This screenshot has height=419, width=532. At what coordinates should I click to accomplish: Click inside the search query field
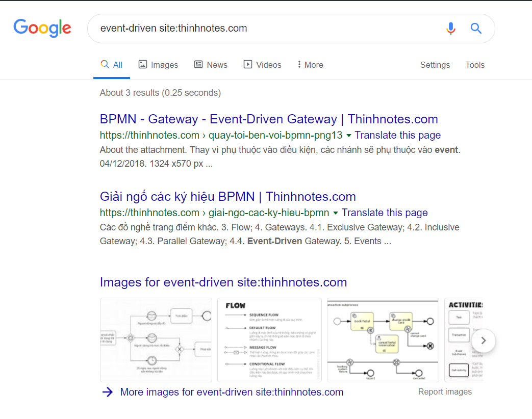click(x=265, y=29)
